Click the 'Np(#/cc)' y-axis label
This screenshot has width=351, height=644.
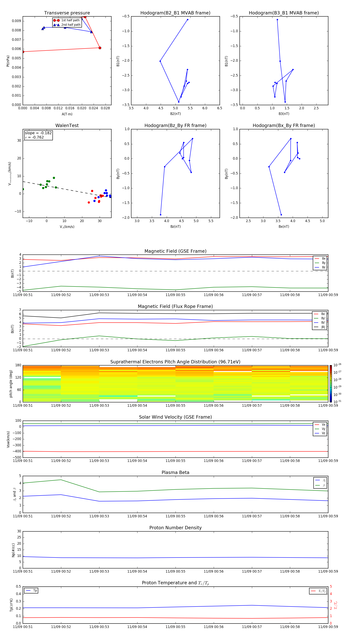pos(13,550)
